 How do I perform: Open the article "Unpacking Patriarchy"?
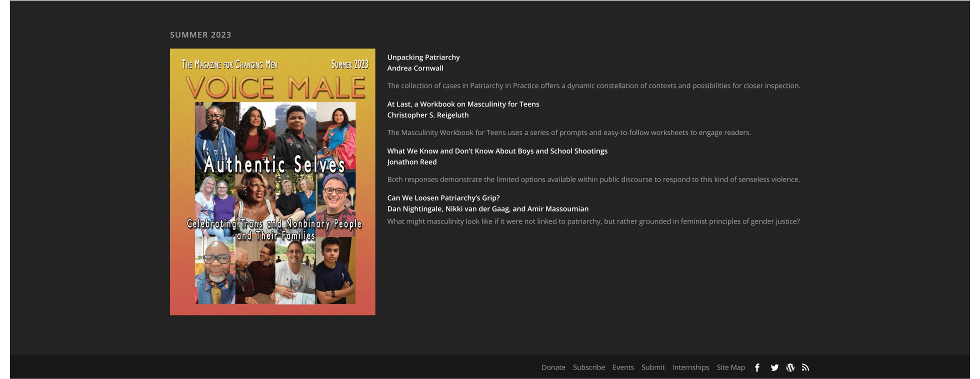tap(423, 57)
